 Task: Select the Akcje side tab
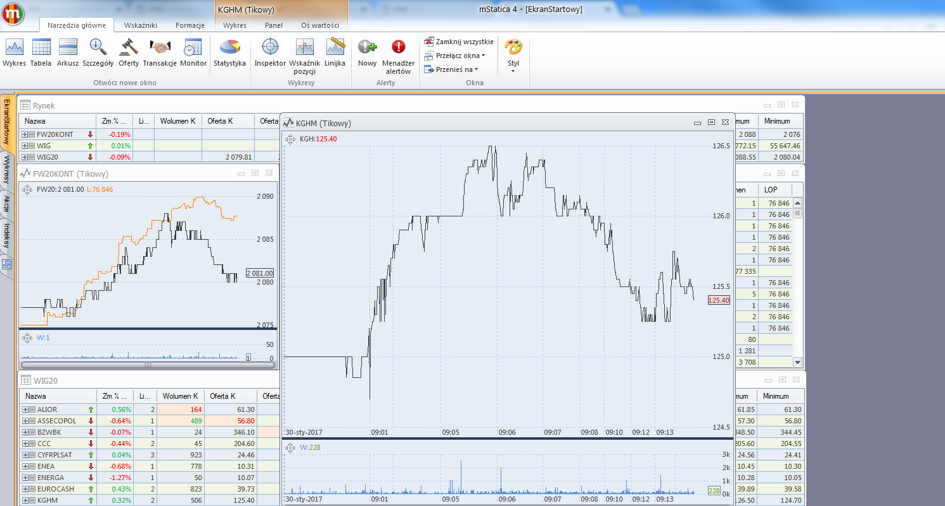7,203
